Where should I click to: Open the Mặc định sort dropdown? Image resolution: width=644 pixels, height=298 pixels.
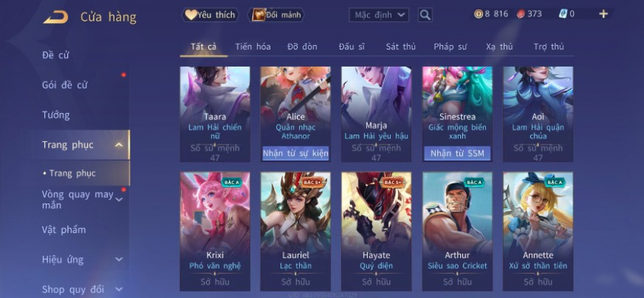(x=379, y=15)
